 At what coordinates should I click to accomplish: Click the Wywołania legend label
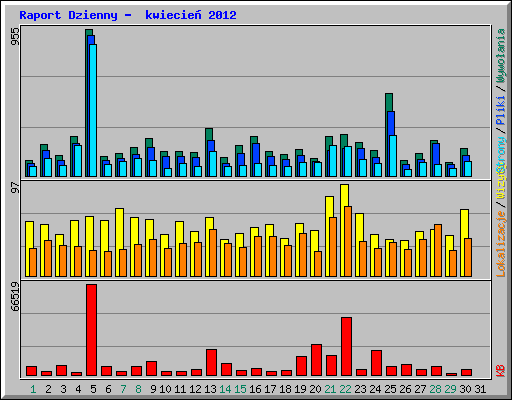pyautogui.click(x=501, y=56)
